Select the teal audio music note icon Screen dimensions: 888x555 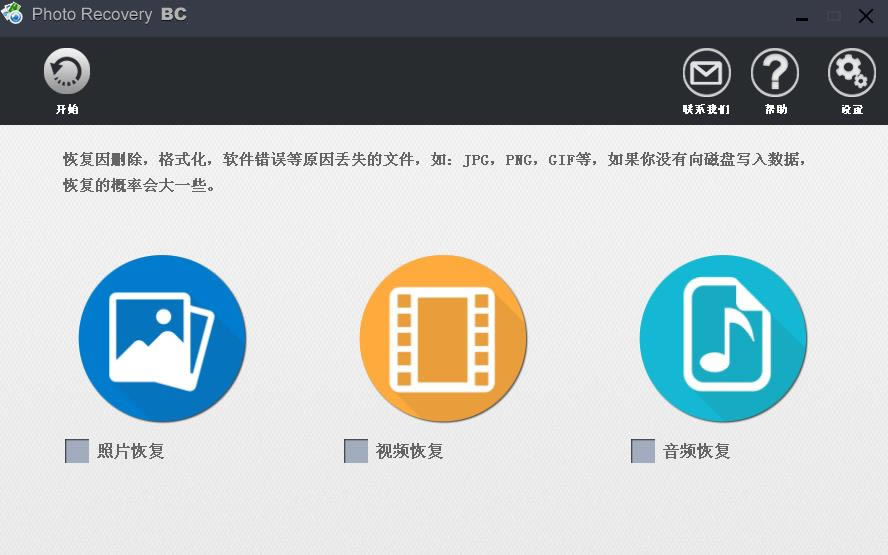(723, 338)
